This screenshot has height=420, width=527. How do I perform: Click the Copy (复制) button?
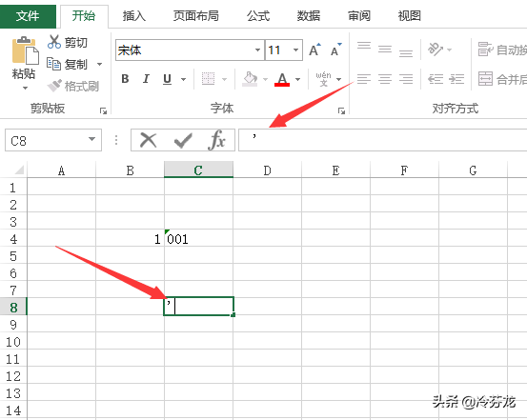click(x=67, y=64)
